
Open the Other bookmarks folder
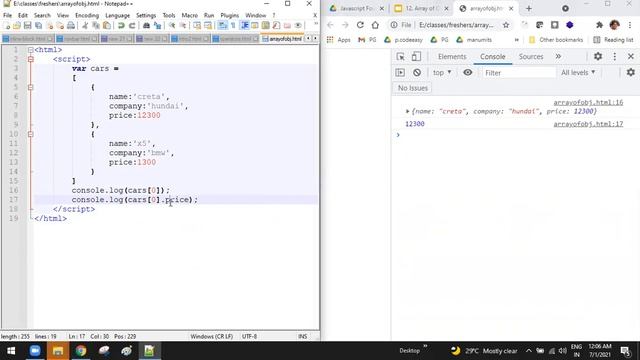(x=556, y=40)
